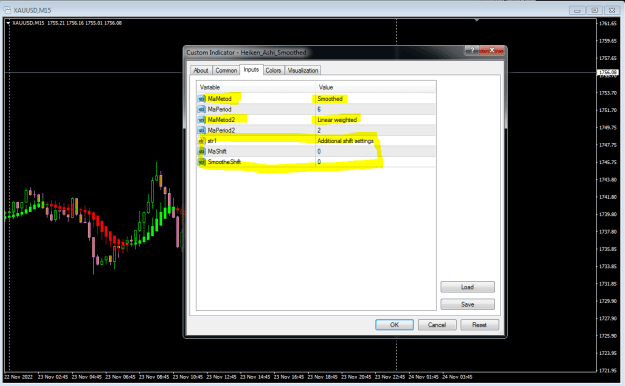The image size is (625, 386).
Task: Select the MaPeriod variable name
Action: coord(219,109)
